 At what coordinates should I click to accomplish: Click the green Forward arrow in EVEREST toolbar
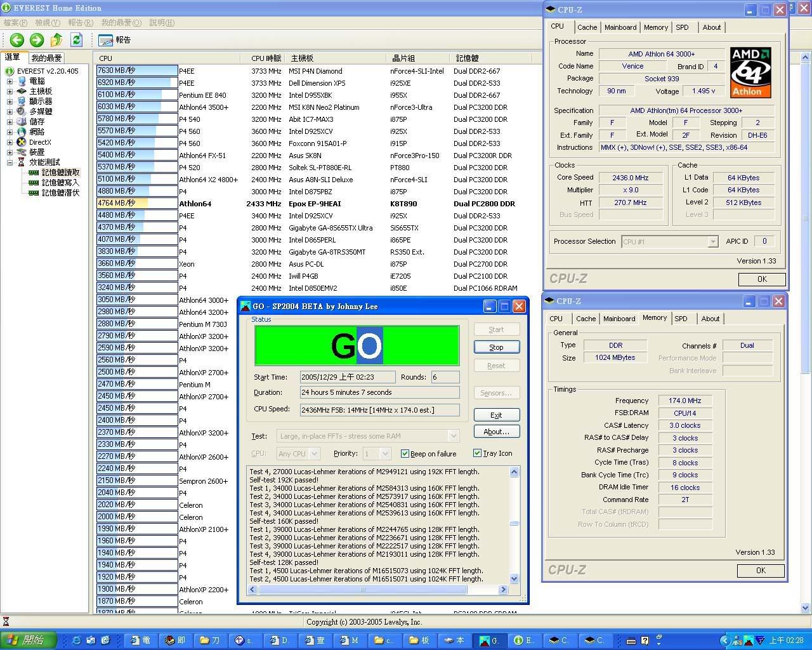[37, 40]
